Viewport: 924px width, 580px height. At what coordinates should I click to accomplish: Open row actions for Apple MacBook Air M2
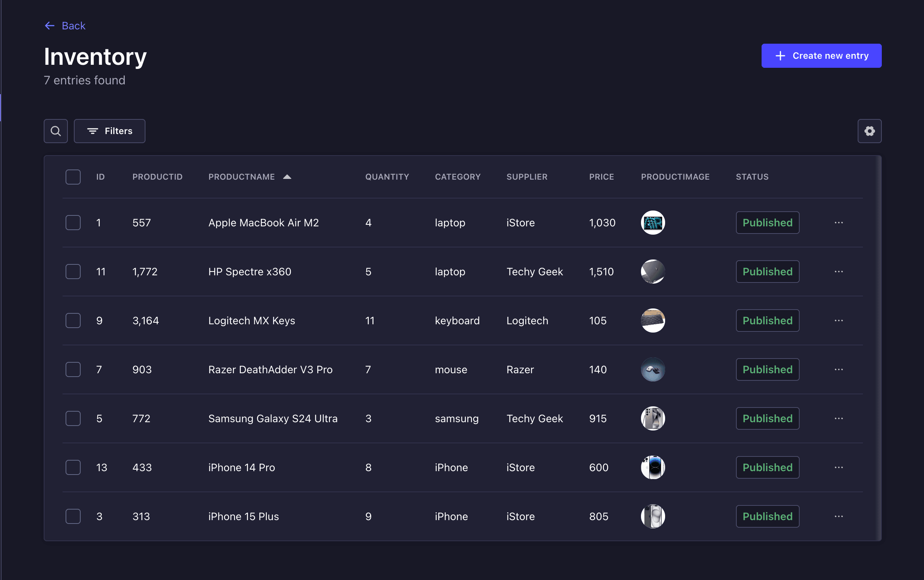pyautogui.click(x=838, y=223)
